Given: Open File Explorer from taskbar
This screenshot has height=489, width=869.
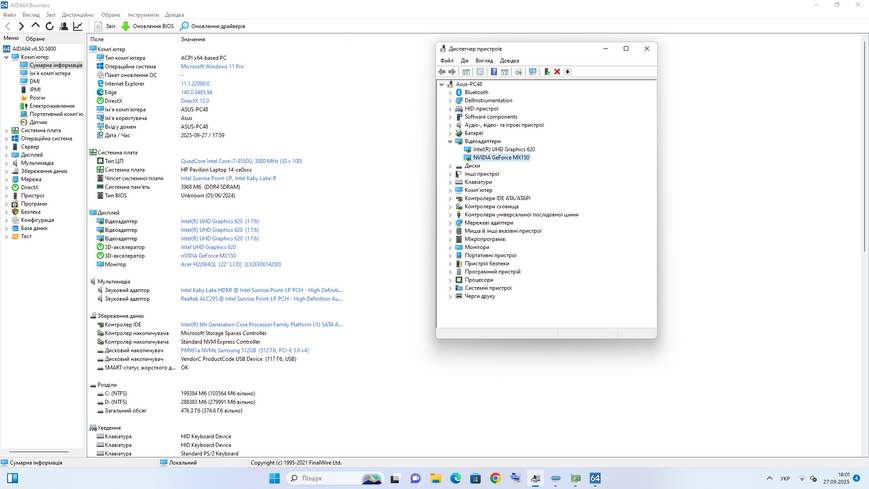Looking at the screenshot, I should click(436, 478).
